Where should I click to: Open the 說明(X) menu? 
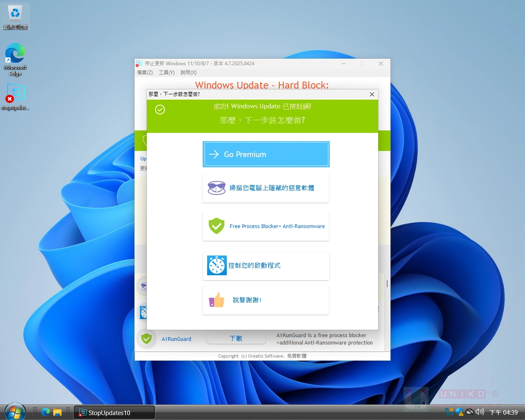tap(189, 73)
